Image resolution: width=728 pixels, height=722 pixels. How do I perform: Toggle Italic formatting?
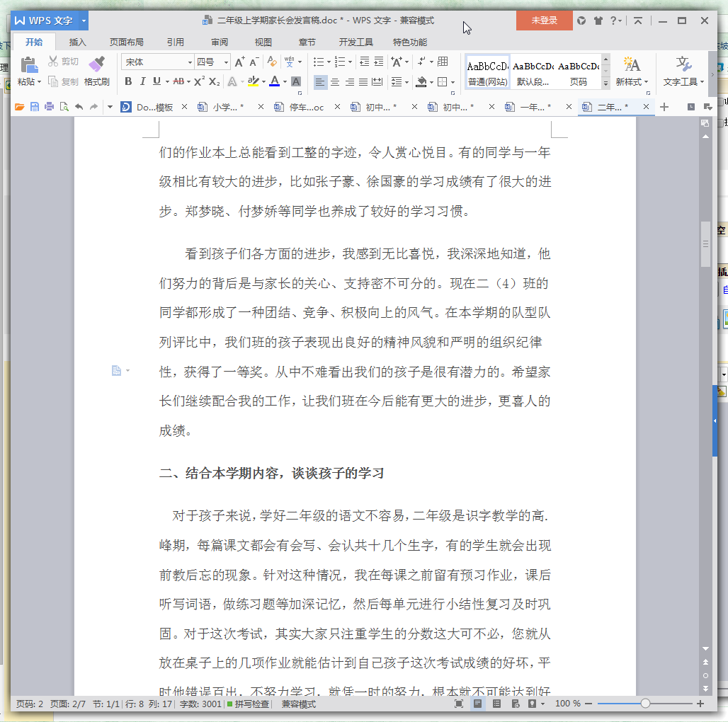pos(143,81)
